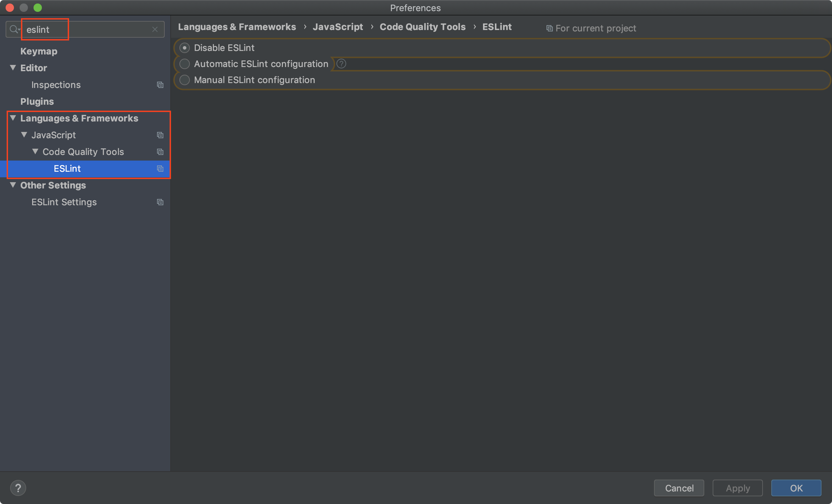
Task: Click the search magnifier icon
Action: point(14,29)
